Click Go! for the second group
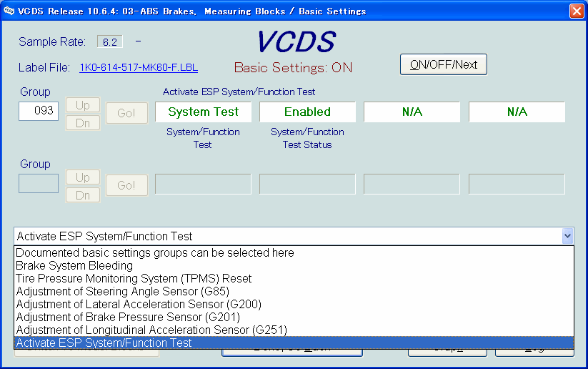The image size is (588, 369). (126, 185)
